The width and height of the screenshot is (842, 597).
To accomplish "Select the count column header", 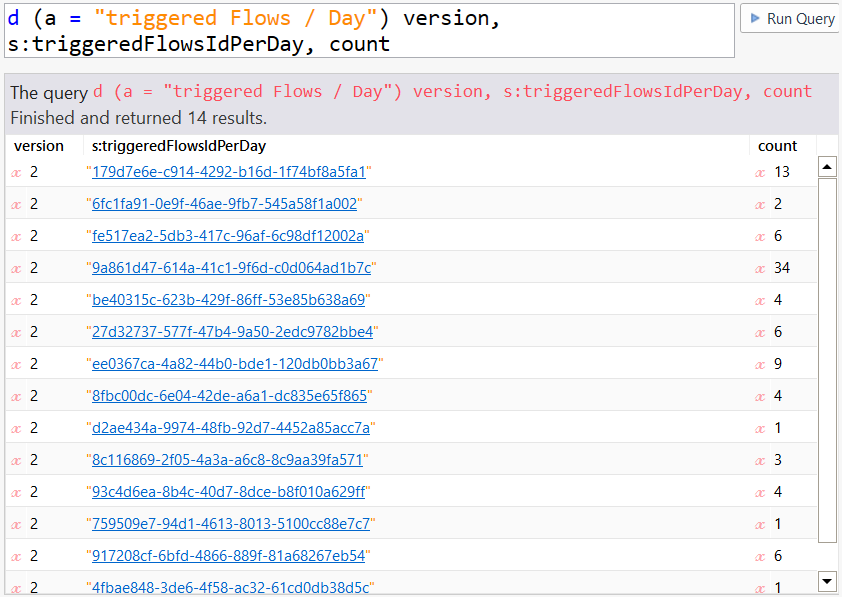I will click(777, 146).
